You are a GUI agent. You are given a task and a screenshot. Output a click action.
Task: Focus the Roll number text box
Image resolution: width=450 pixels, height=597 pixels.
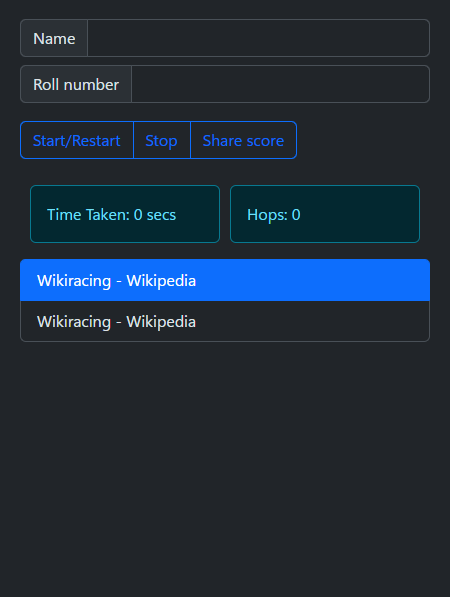(x=281, y=84)
